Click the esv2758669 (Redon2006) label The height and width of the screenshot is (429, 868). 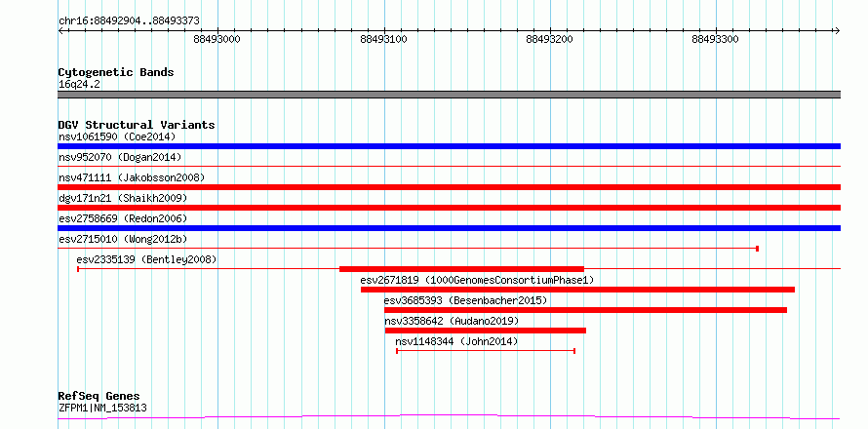[x=123, y=218]
